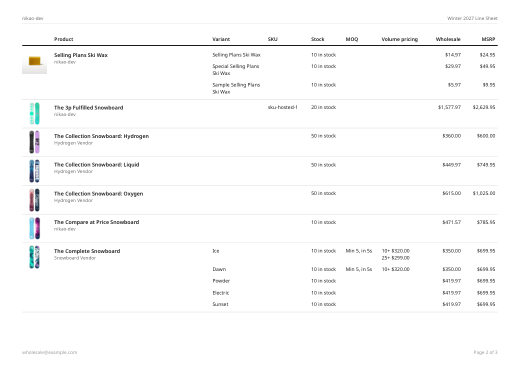Click the "SKU" column header
This screenshot has width=520, height=368.
click(x=272, y=39)
